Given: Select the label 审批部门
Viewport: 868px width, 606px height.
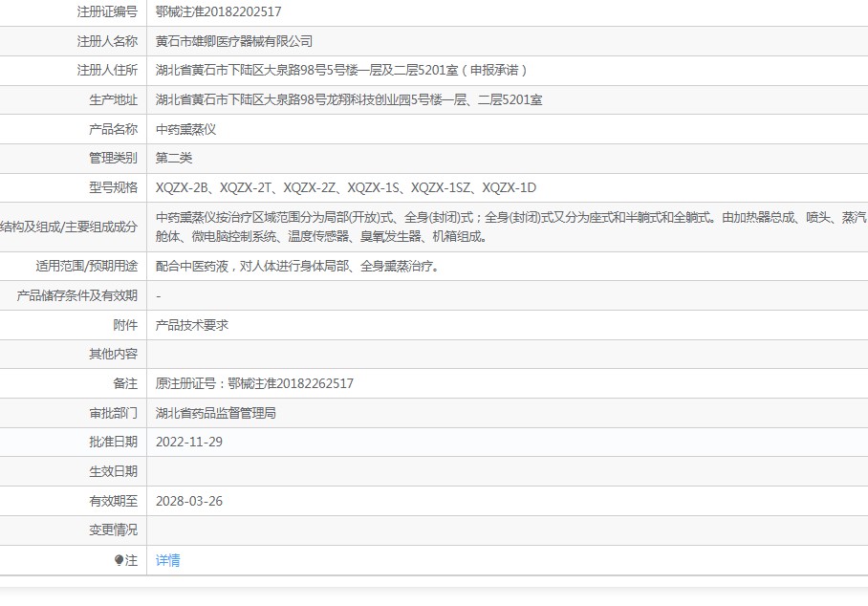Looking at the screenshot, I should (x=113, y=413).
